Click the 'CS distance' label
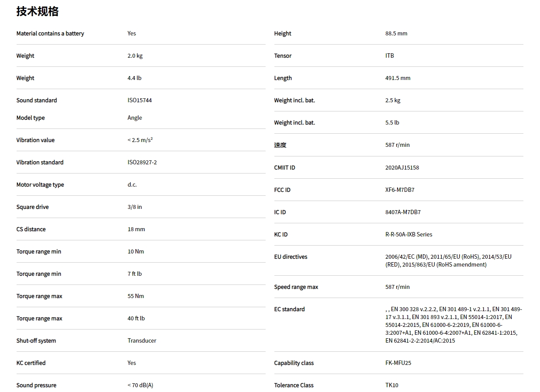 (31, 229)
